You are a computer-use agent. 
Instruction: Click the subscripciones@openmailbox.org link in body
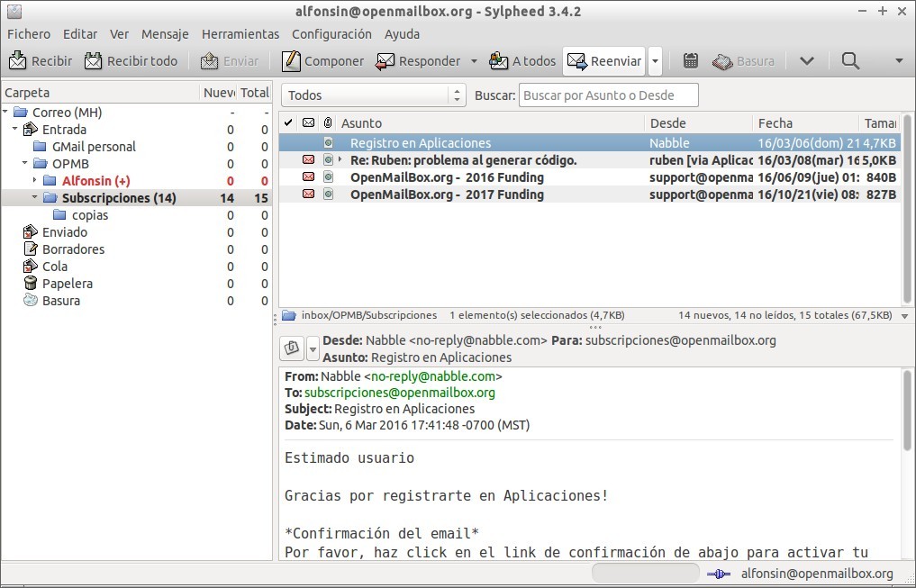point(400,393)
